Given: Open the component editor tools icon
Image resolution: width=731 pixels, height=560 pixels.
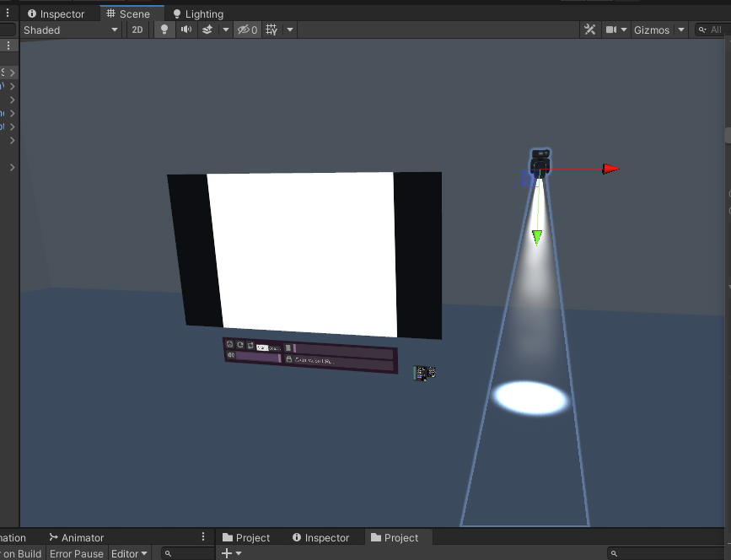Looking at the screenshot, I should coord(589,30).
